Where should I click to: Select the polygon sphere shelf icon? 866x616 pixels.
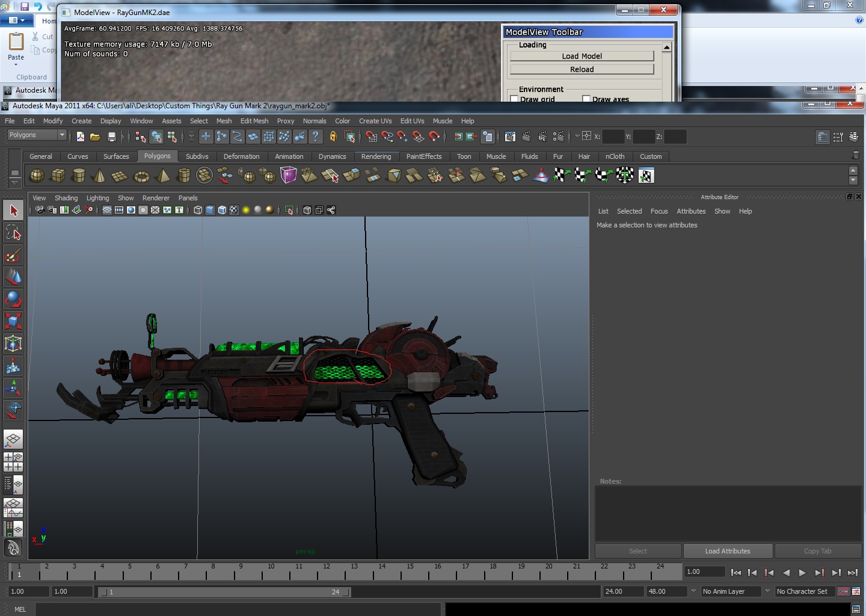point(37,176)
